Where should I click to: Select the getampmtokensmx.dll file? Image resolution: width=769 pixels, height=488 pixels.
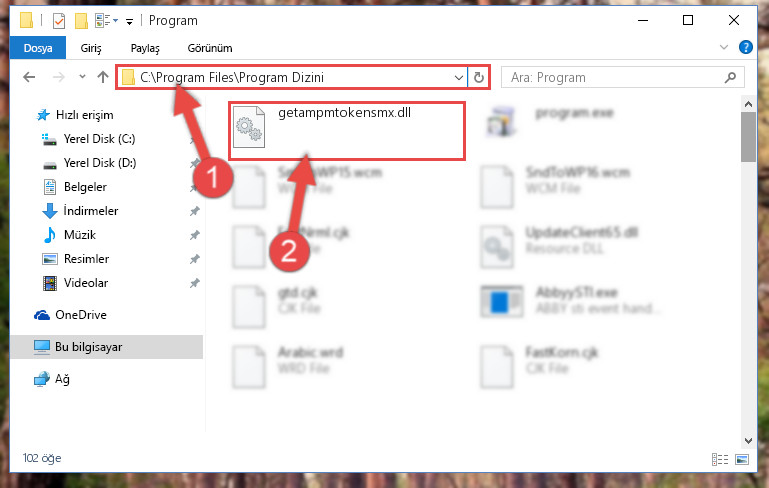coord(346,128)
